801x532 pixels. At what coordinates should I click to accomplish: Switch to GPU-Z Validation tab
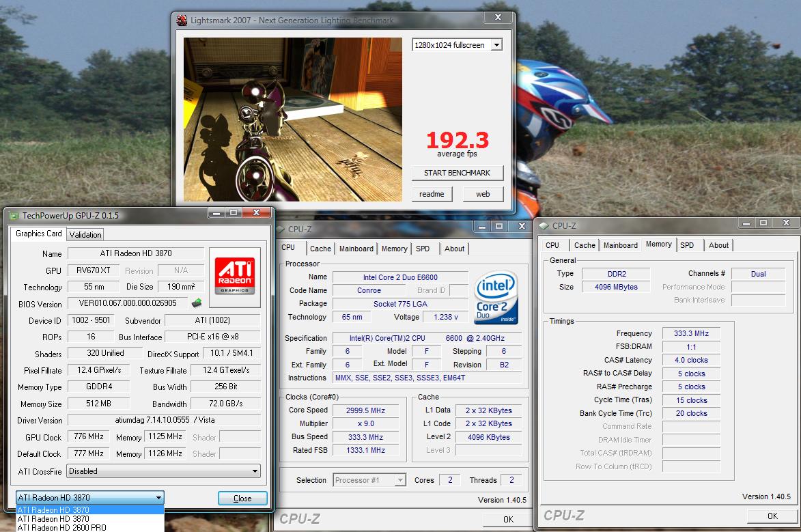click(85, 234)
